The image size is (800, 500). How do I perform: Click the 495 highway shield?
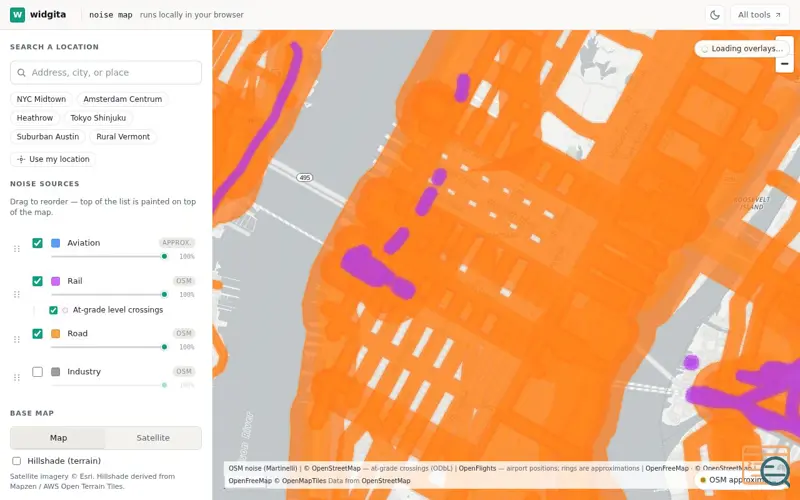305,178
